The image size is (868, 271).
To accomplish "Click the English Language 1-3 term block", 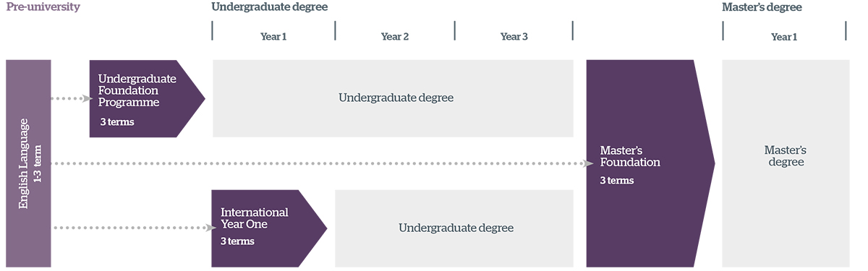I will coord(28,163).
